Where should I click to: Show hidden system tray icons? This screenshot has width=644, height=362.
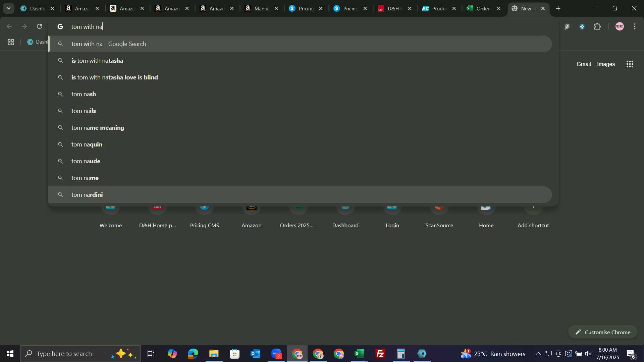coord(538,354)
